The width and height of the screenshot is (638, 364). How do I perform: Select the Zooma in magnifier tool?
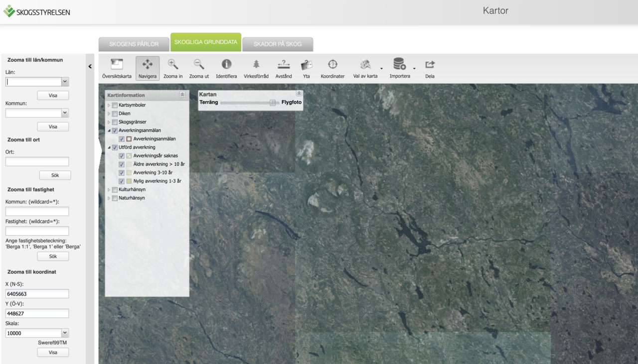coord(173,68)
